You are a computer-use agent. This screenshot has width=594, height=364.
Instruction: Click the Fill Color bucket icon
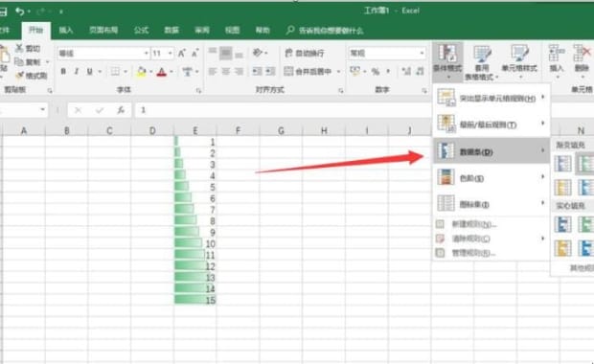(x=141, y=71)
